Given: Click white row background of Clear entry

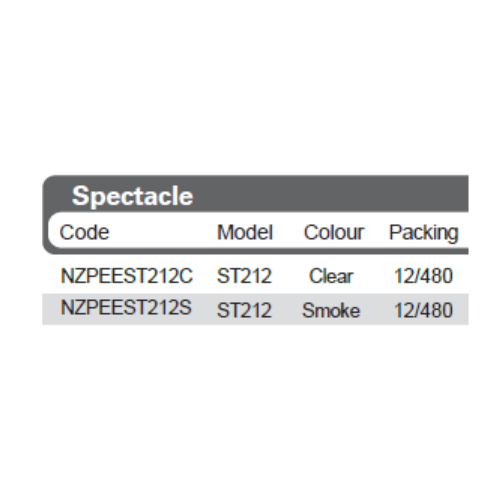Looking at the screenshot, I should pos(255,275).
